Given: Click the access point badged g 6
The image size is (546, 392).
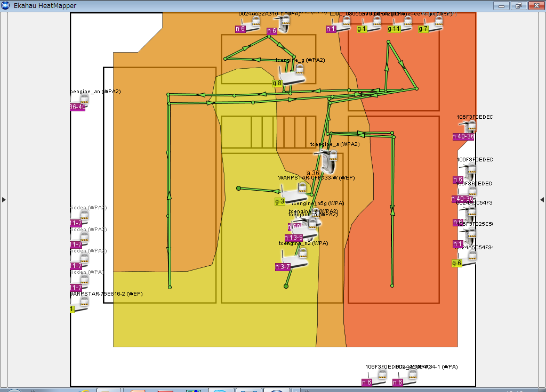Looking at the screenshot, I should pos(467,258).
